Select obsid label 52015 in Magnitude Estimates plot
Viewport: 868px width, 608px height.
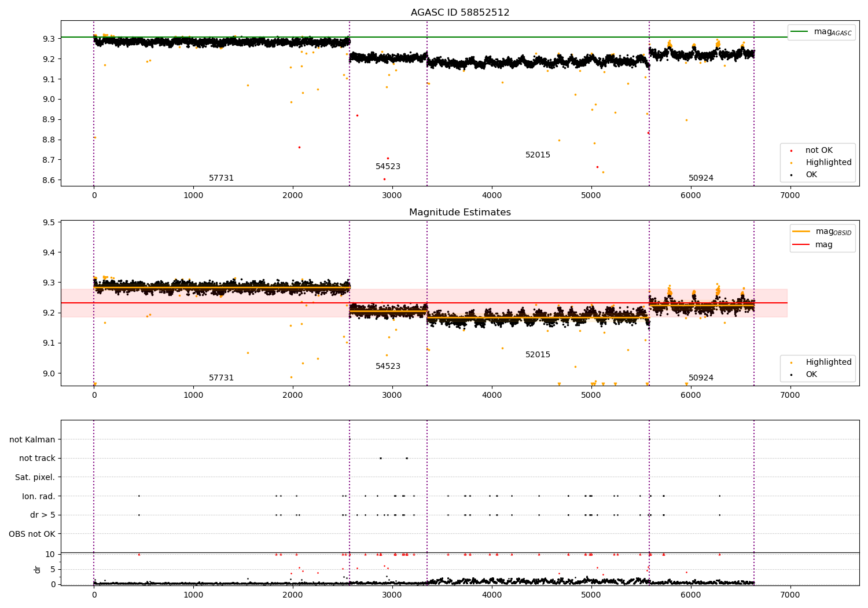(x=538, y=355)
